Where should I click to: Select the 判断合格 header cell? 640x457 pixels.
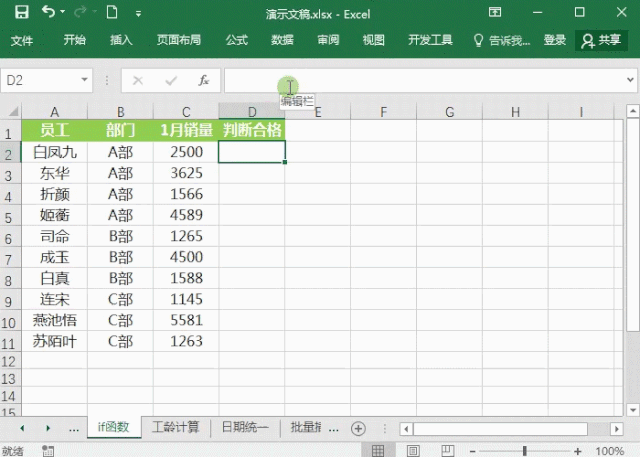(x=252, y=130)
